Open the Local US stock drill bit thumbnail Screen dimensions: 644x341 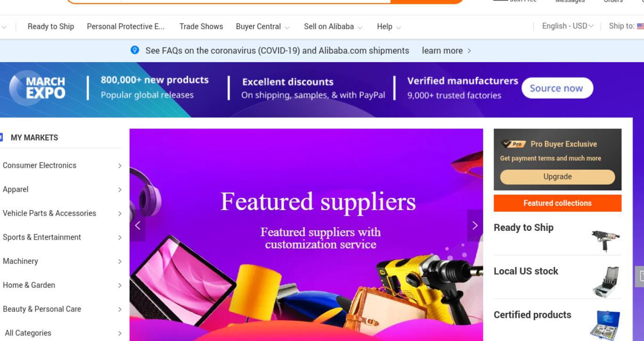click(x=606, y=283)
